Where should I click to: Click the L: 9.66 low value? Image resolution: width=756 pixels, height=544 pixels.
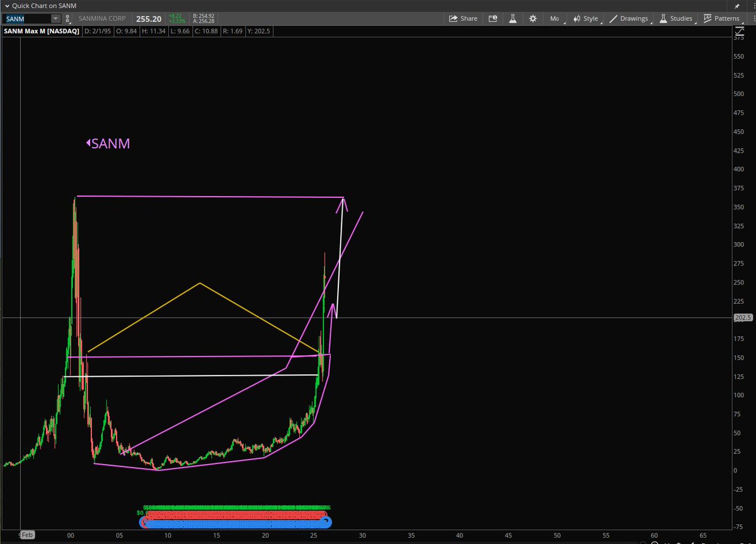click(x=180, y=30)
